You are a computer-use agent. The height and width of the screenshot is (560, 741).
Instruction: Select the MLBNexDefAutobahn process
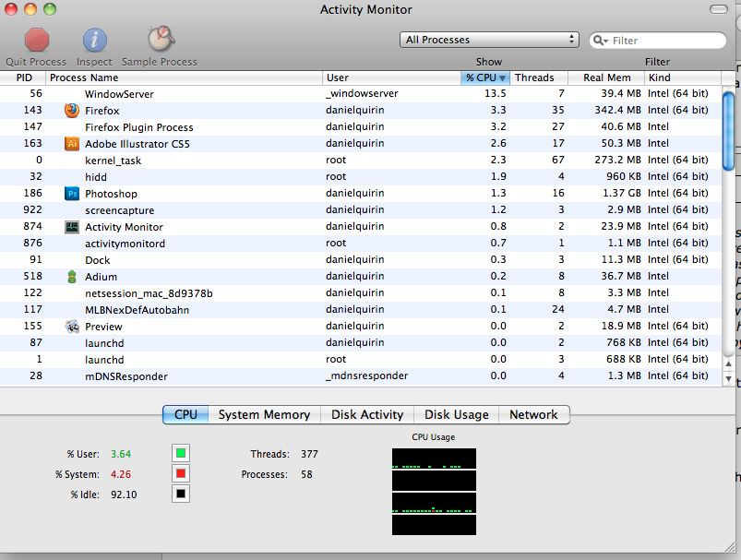361,310
